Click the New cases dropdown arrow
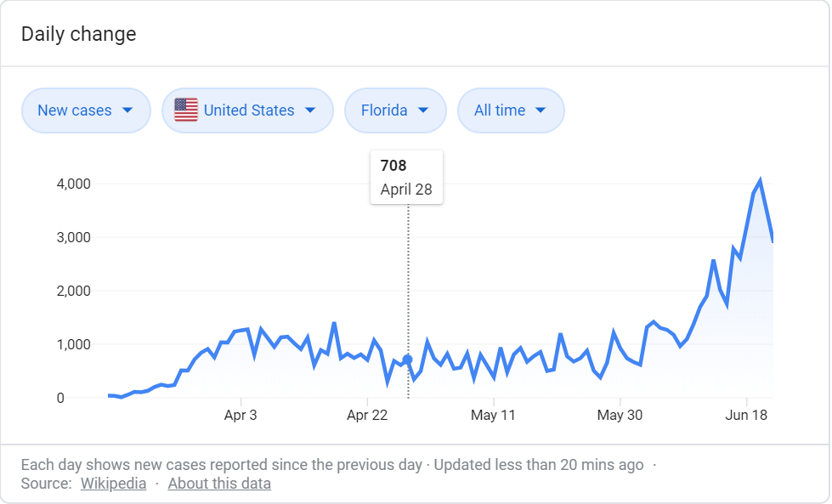This screenshot has width=832, height=504. tap(127, 110)
